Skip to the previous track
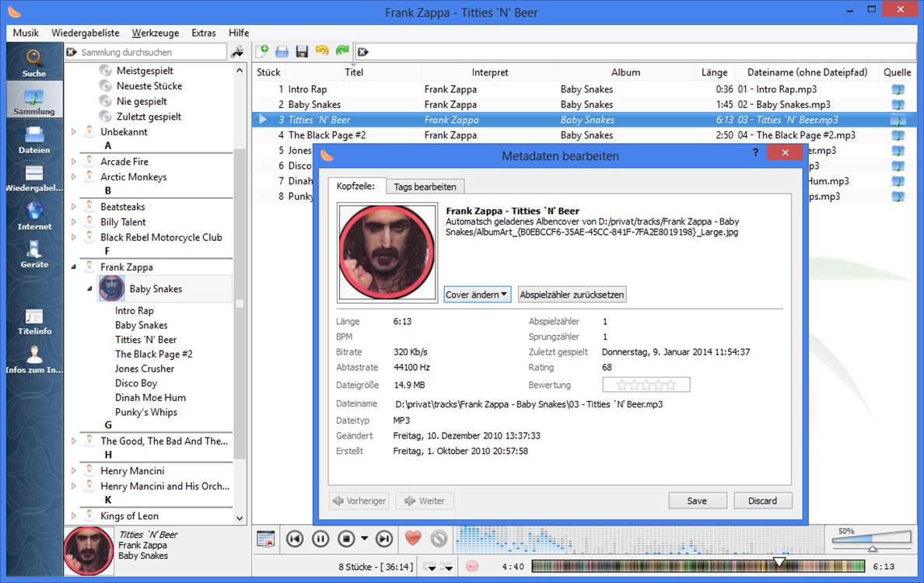The height and width of the screenshot is (583, 924). [296, 539]
